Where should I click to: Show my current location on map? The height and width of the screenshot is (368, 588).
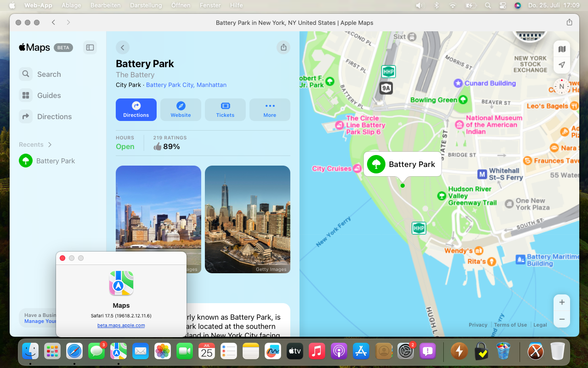tap(562, 65)
